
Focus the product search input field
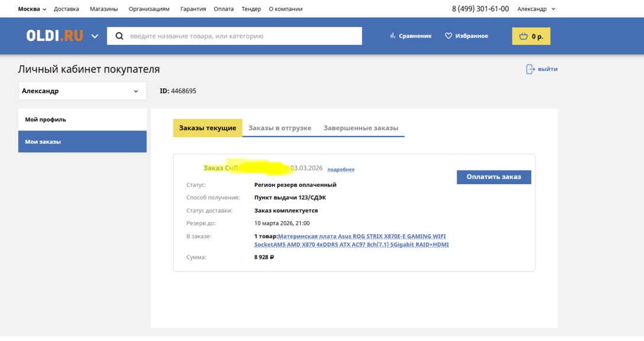242,36
